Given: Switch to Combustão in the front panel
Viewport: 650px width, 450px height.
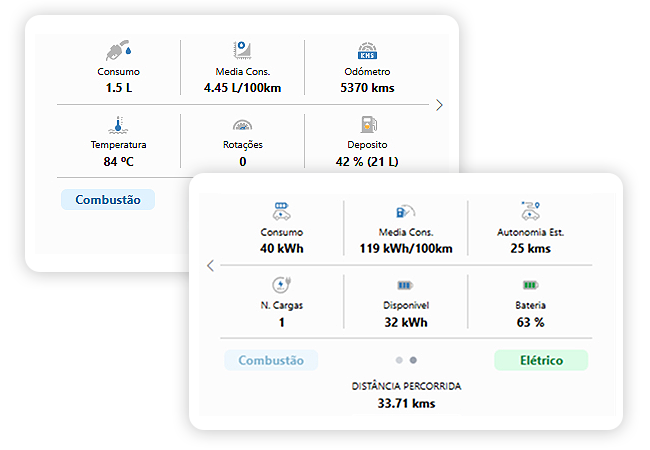Looking at the screenshot, I should tap(271, 360).
